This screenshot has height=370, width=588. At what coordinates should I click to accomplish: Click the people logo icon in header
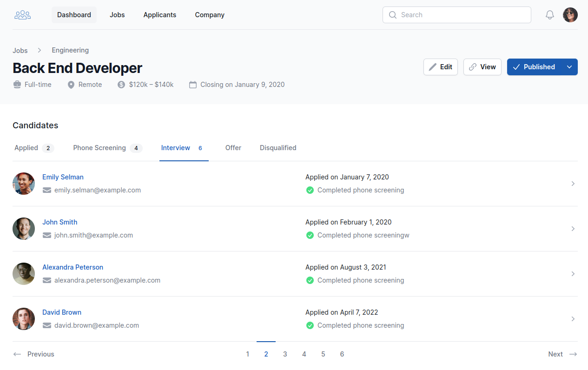pos(22,15)
